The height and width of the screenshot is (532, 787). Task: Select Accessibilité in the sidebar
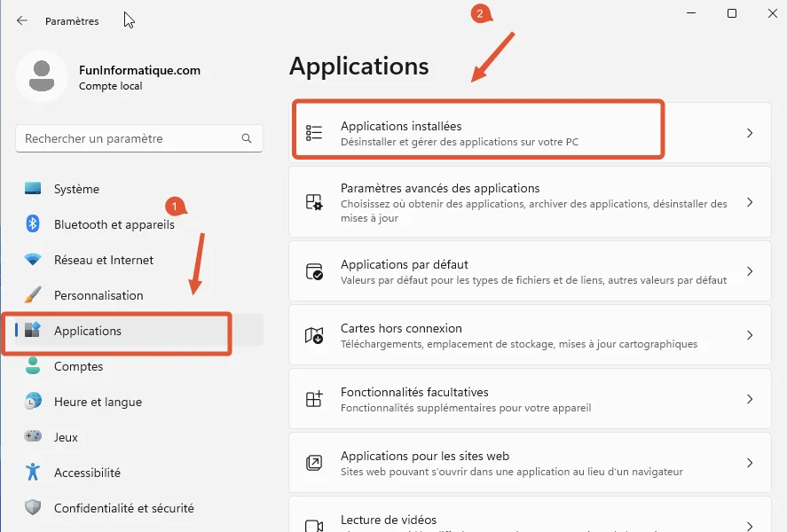[88, 473]
